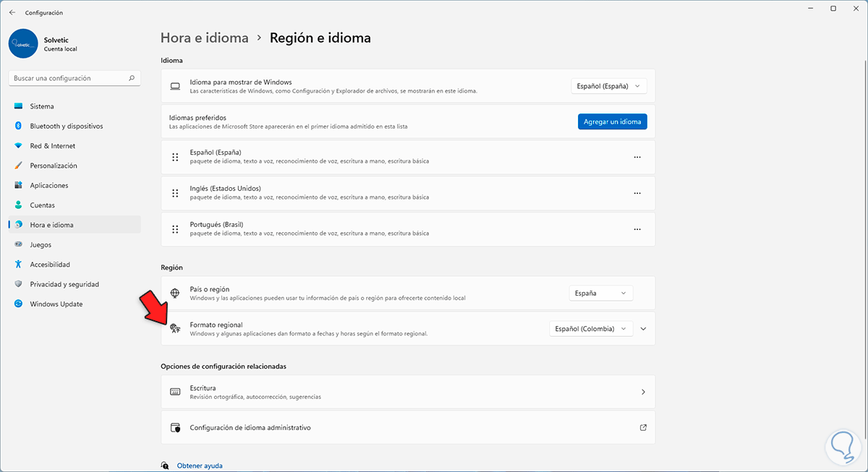This screenshot has height=472, width=868.
Task: Click the Formato regional globe icon
Action: click(x=175, y=329)
